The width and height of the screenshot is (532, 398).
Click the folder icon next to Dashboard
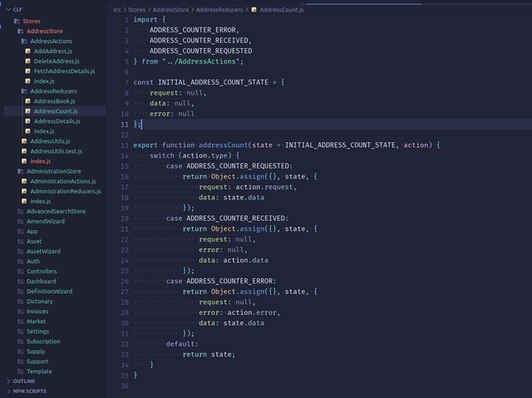(x=20, y=282)
